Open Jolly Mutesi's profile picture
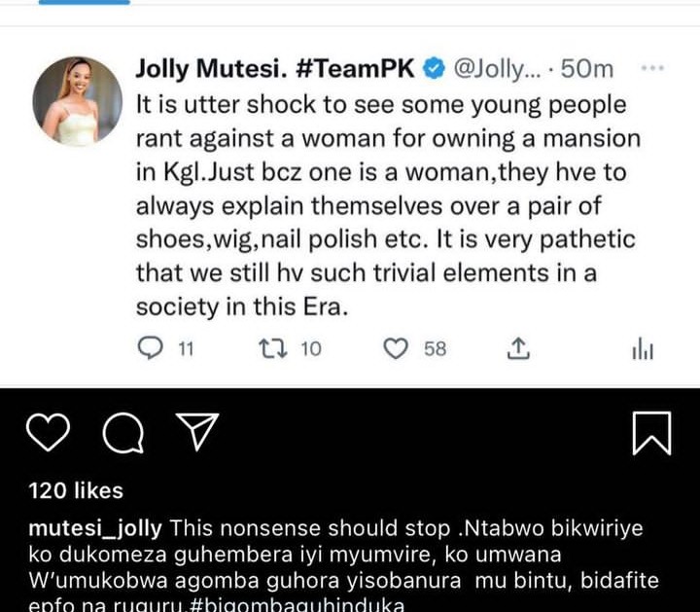 (x=78, y=101)
